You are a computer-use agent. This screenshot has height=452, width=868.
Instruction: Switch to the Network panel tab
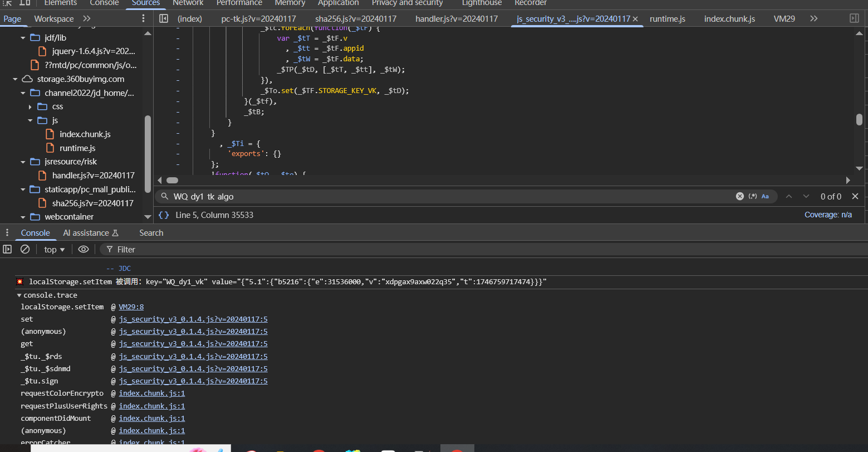(188, 3)
